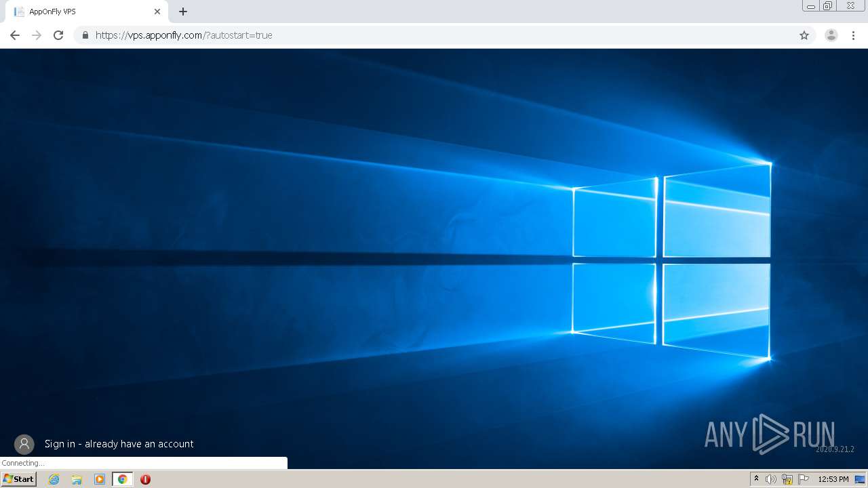Open a new tab with plus button
This screenshot has height=488, width=868.
coord(183,12)
